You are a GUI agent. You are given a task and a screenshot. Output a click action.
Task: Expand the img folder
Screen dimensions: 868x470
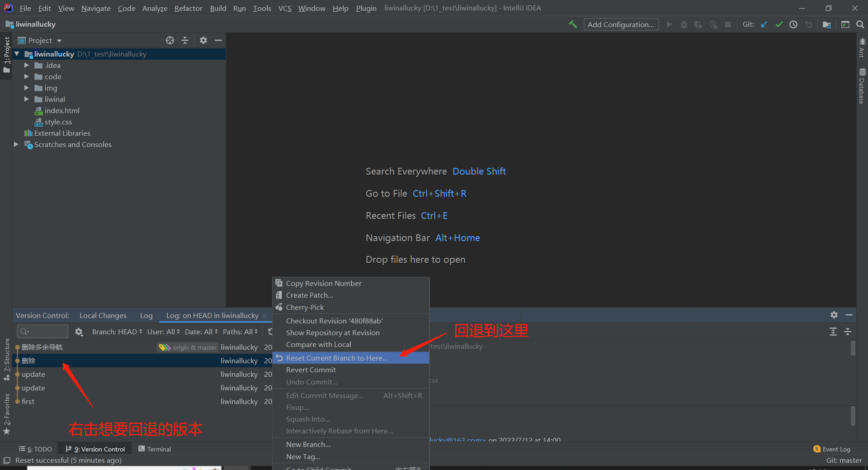(27, 88)
